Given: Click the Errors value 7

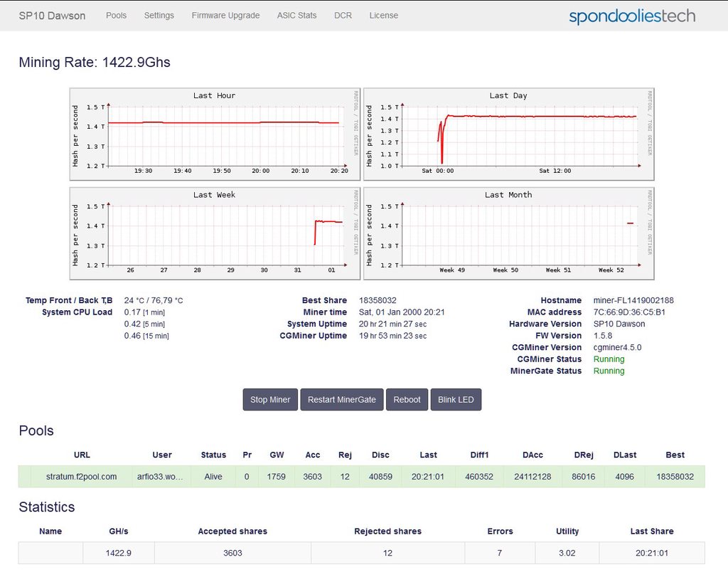Looking at the screenshot, I should click(x=500, y=553).
